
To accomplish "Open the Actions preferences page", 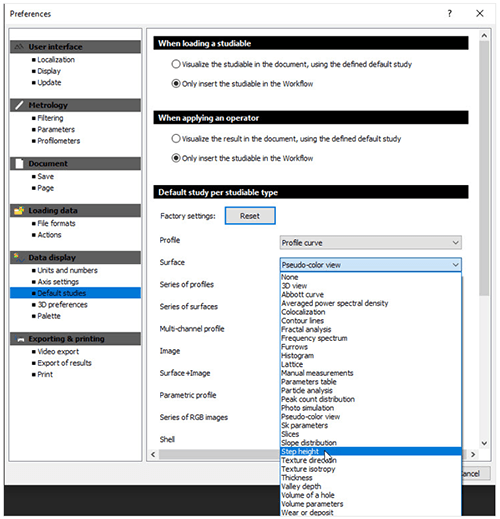I will point(49,235).
